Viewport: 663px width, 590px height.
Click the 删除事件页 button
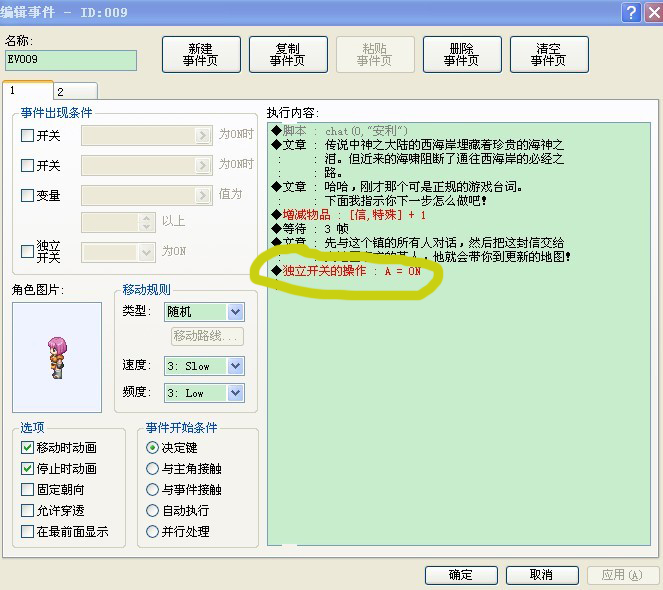[x=462, y=55]
